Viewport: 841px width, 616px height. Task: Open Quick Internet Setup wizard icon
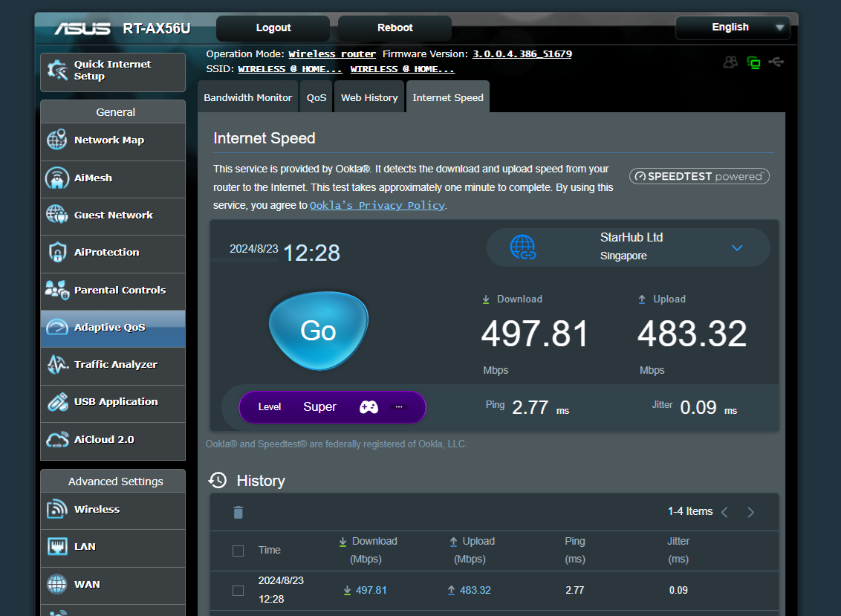pos(57,71)
